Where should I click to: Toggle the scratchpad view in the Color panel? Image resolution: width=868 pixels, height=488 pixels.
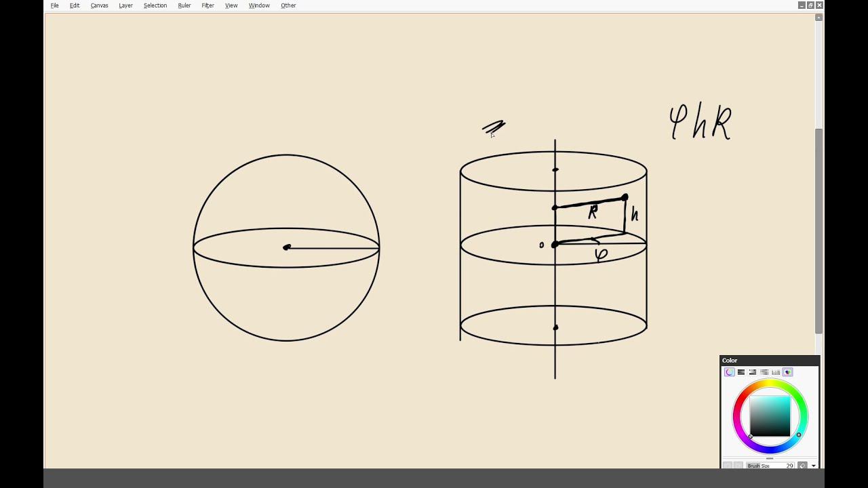tap(787, 372)
